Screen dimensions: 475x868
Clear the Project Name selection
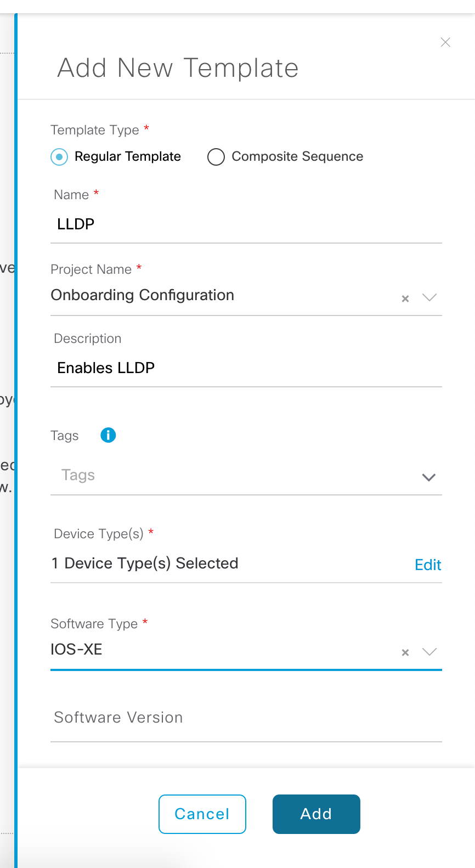click(x=405, y=298)
